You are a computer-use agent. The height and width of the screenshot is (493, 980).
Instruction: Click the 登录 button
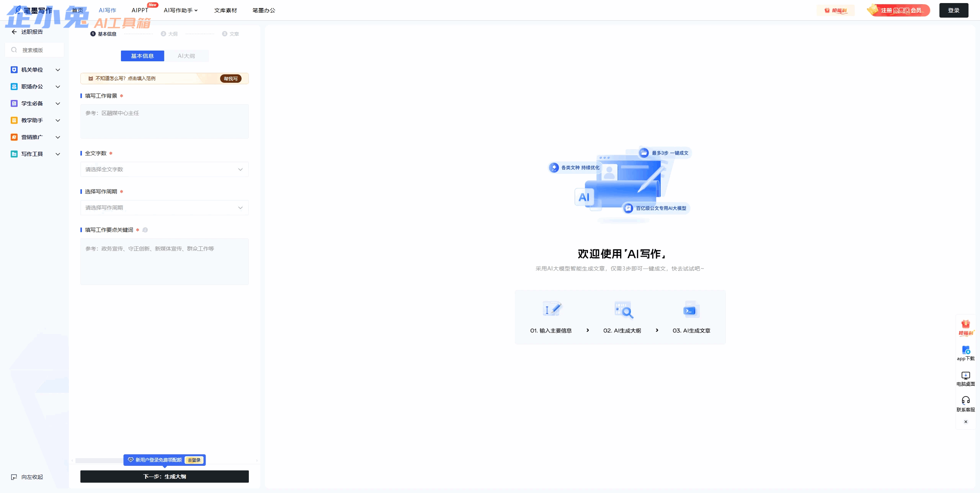pyautogui.click(x=954, y=10)
